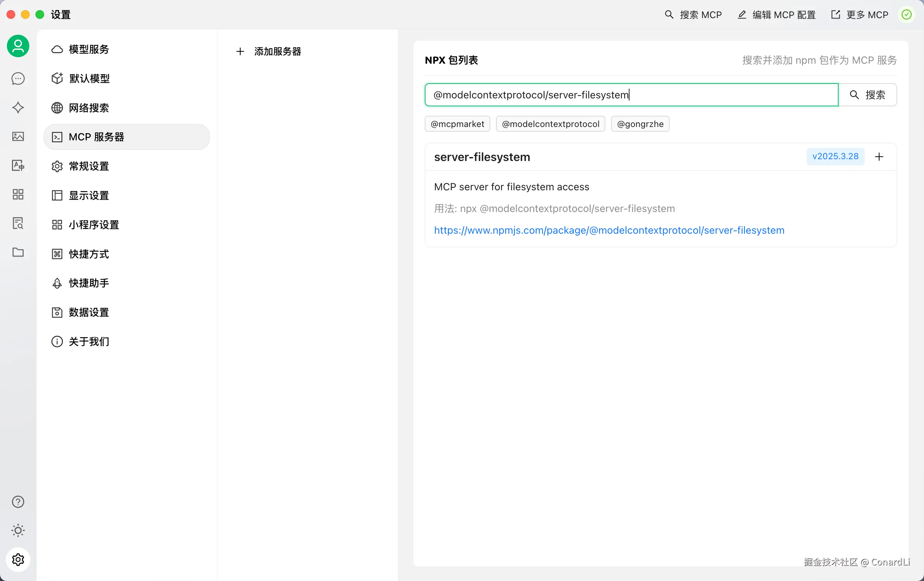Image resolution: width=924 pixels, height=581 pixels.
Task: Open the files folder sidebar icon
Action: point(18,252)
